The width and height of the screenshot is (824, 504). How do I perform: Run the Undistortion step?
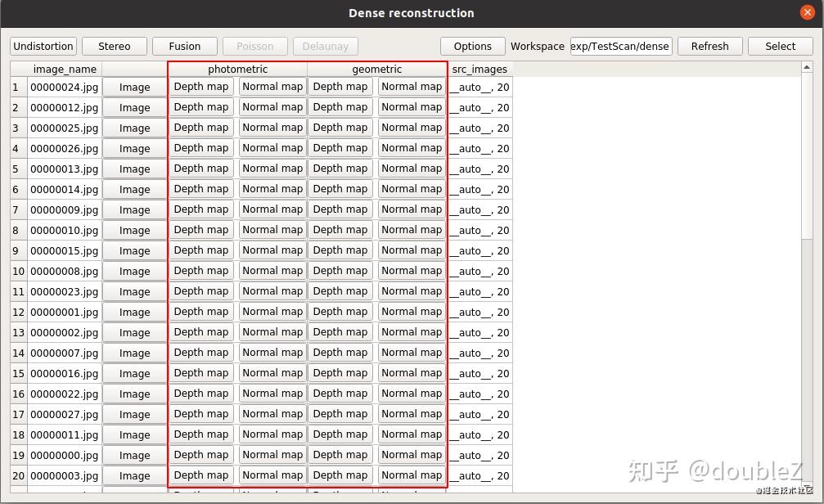pyautogui.click(x=43, y=46)
